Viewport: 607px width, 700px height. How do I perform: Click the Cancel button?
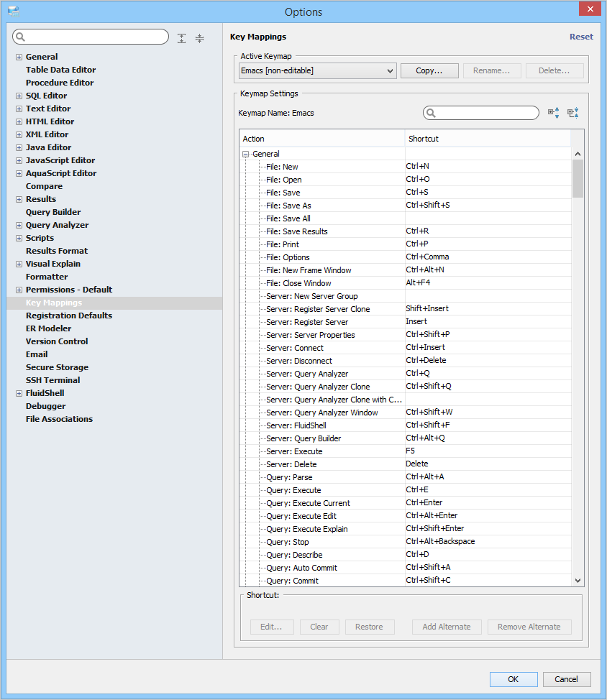tap(567, 679)
